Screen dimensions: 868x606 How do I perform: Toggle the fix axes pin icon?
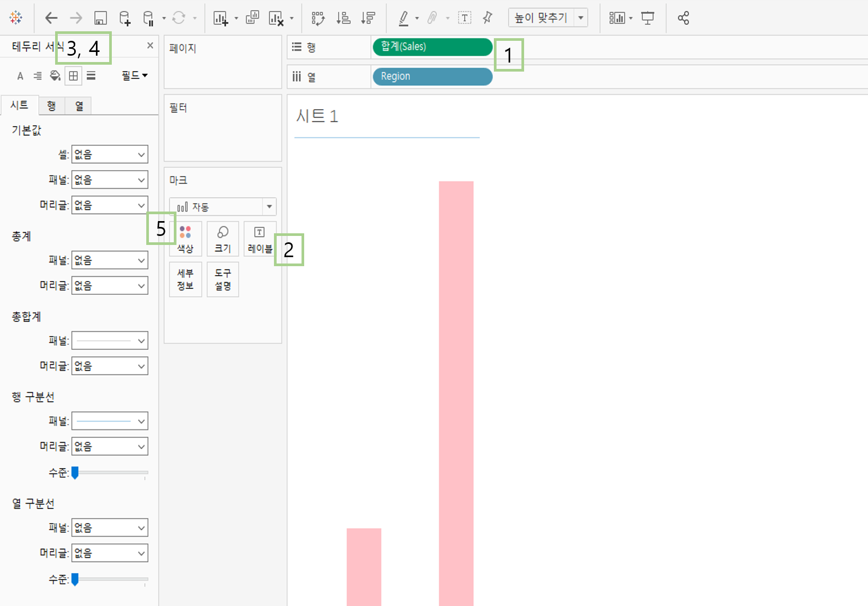pyautogui.click(x=488, y=18)
